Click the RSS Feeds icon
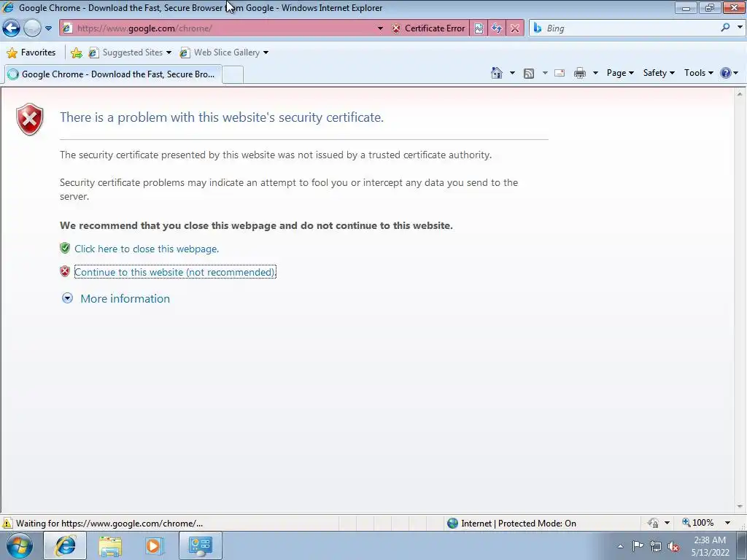Image resolution: width=747 pixels, height=560 pixels. point(529,74)
